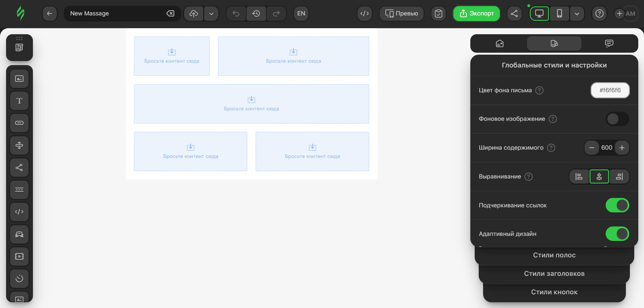This screenshot has height=308, width=644.
Task: Expand the Стили заголовков section
Action: (x=554, y=274)
